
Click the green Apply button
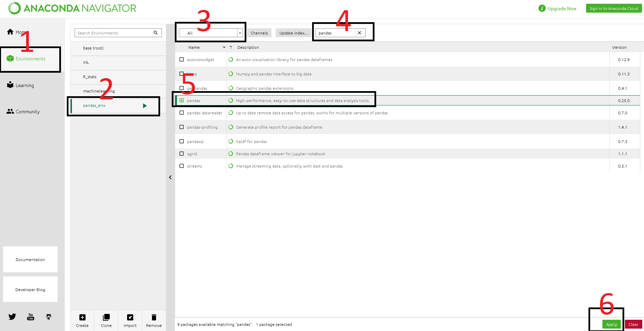click(x=612, y=324)
